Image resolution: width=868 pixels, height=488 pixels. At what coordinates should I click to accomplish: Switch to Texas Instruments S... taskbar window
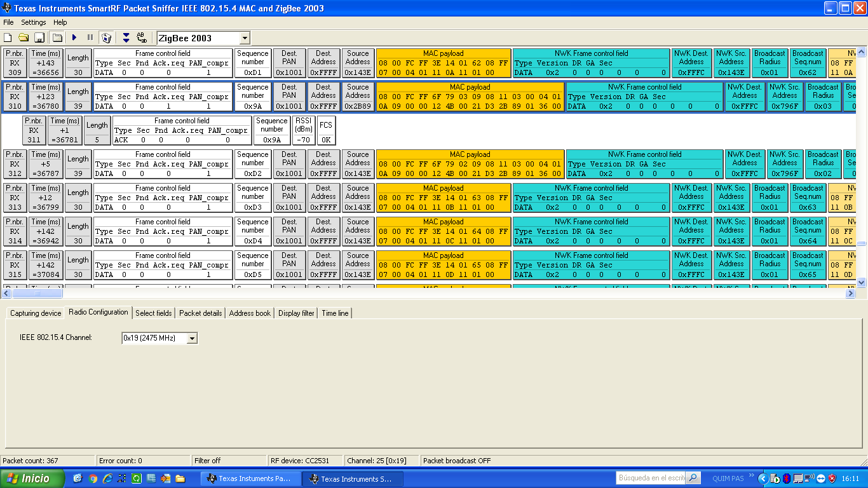[353, 479]
